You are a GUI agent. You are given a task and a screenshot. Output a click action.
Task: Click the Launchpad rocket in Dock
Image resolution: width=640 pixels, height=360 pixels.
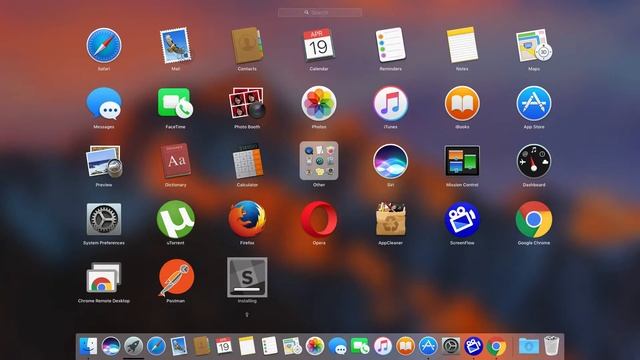point(133,347)
